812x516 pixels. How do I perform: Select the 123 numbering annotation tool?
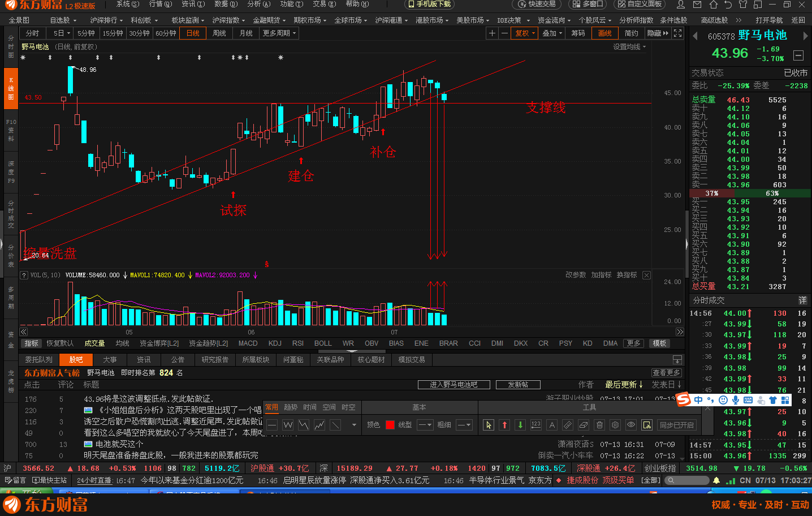tap(536, 425)
